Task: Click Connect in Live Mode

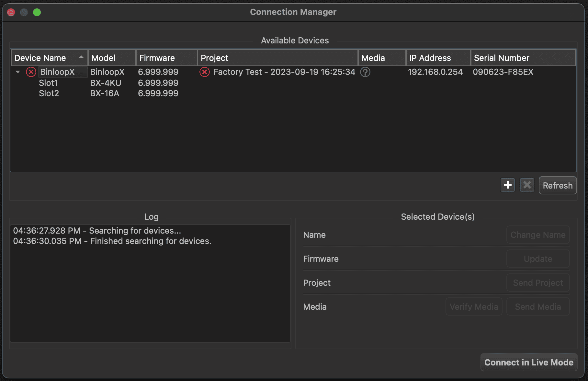Action: coord(529,362)
